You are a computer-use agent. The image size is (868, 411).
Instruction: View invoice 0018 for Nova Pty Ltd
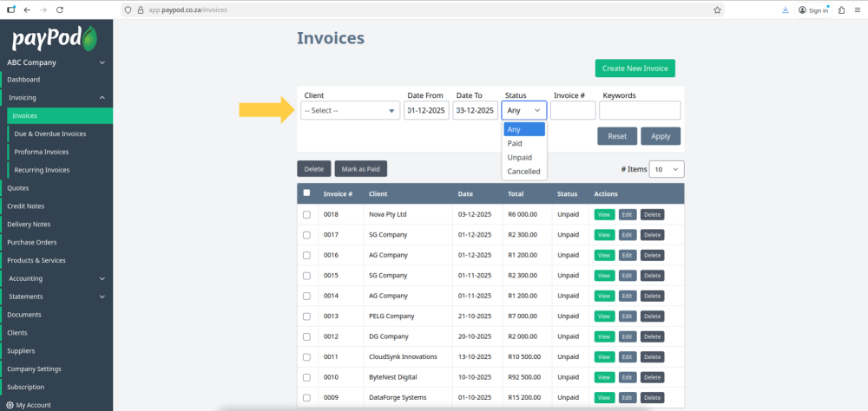(604, 215)
